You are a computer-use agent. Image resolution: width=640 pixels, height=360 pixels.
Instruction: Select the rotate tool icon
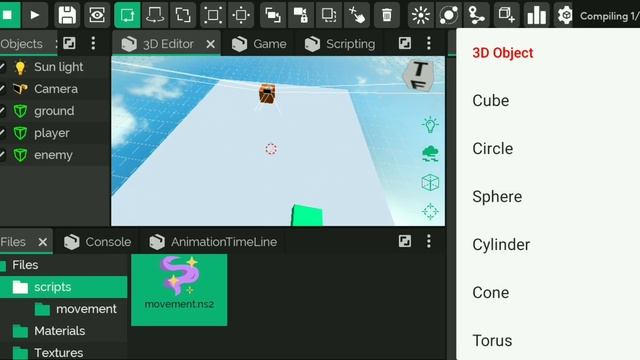click(x=155, y=15)
